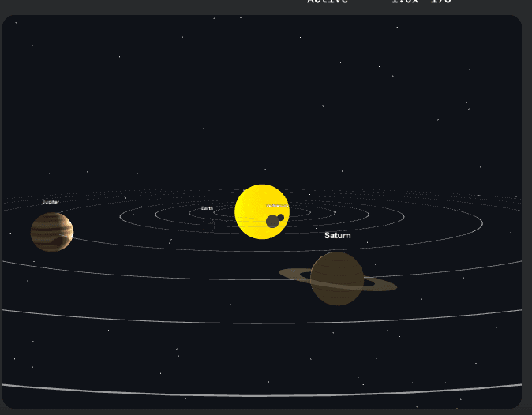Image resolution: width=532 pixels, height=415 pixels.
Task: Click the Earth planet sphere
Action: [208, 225]
